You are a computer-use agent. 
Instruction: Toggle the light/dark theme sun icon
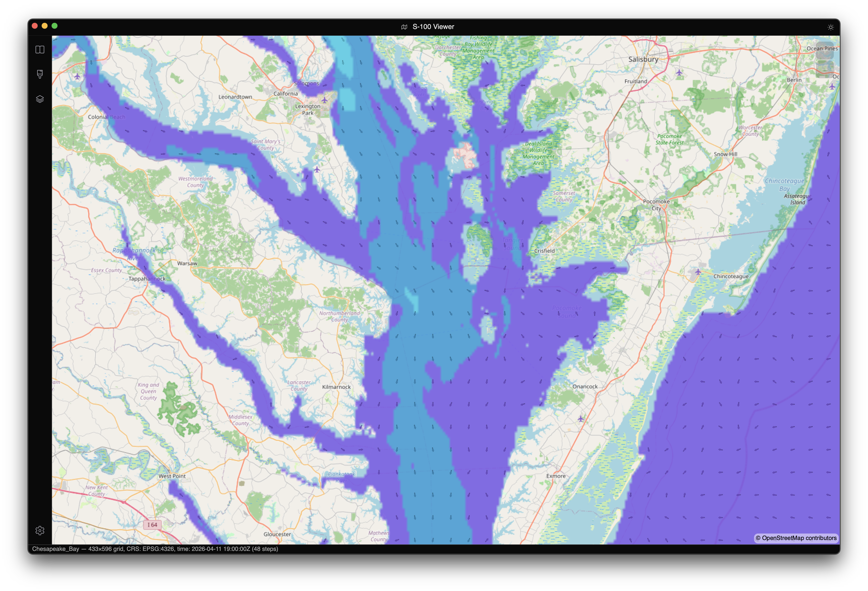click(831, 27)
